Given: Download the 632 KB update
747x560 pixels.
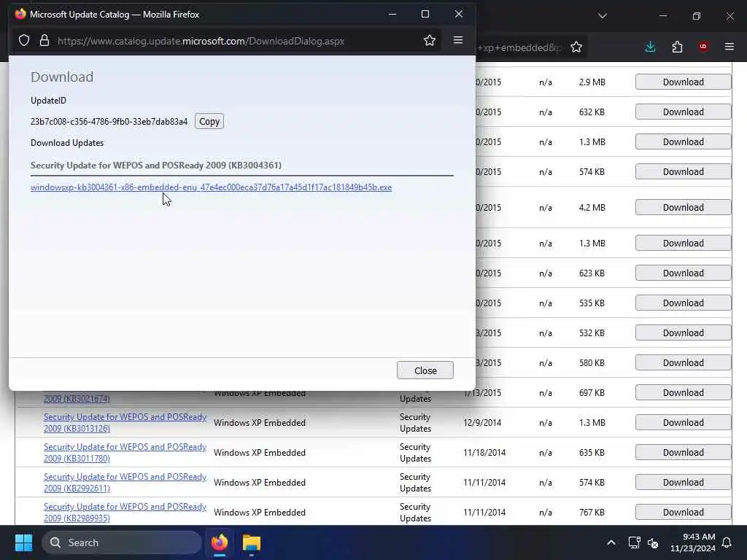Looking at the screenshot, I should [x=683, y=112].
